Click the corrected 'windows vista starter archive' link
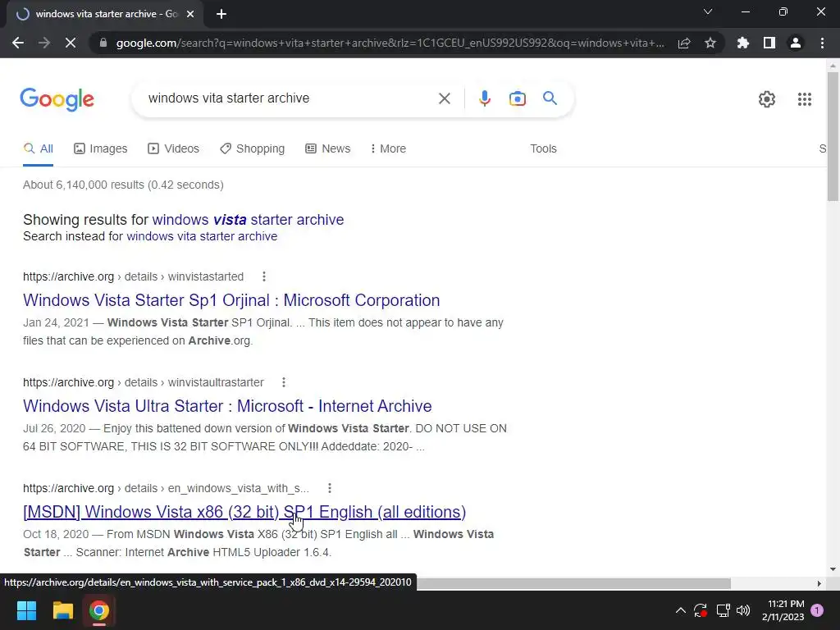The image size is (840, 630). pos(248,220)
